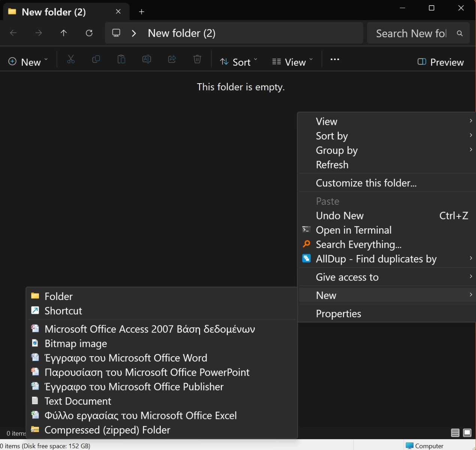
Task: Expand the address bar path chevron
Action: tap(134, 33)
